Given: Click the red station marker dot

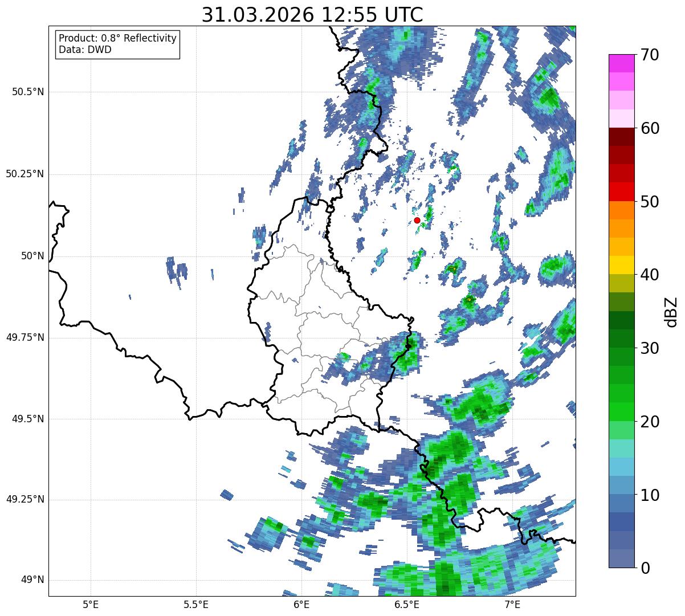Looking at the screenshot, I should click(417, 220).
